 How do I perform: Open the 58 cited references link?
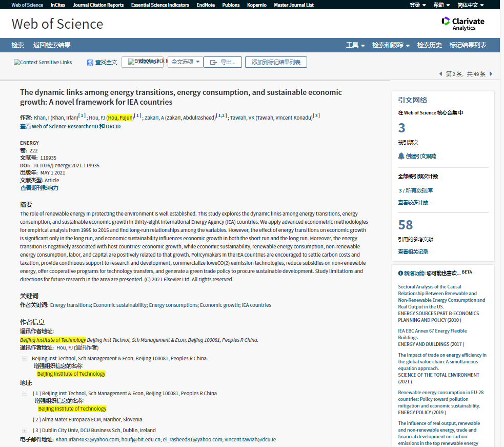(x=405, y=225)
